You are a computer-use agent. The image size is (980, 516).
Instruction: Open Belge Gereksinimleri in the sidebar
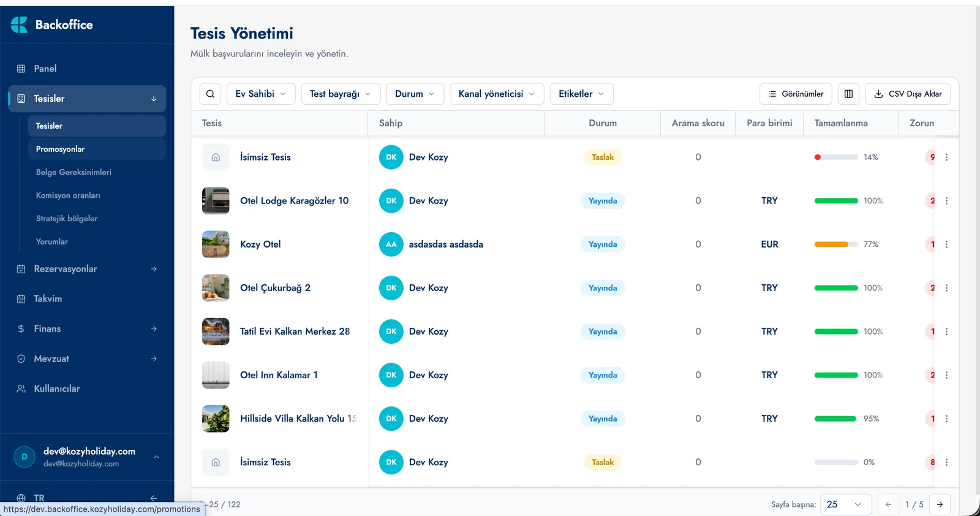(97, 172)
